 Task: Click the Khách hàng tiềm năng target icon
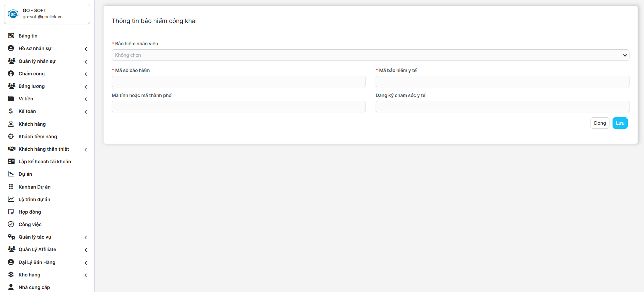point(11,137)
